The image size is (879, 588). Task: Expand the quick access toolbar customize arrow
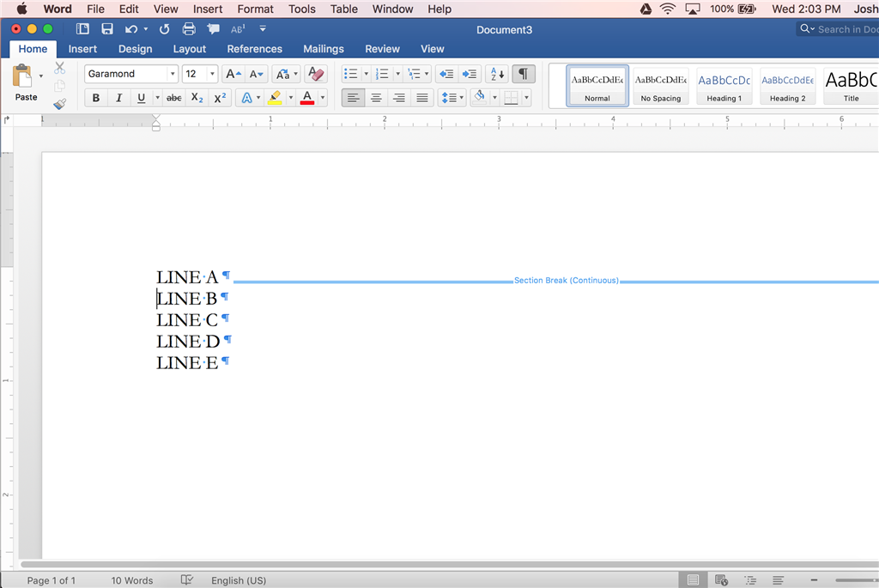pos(263,29)
